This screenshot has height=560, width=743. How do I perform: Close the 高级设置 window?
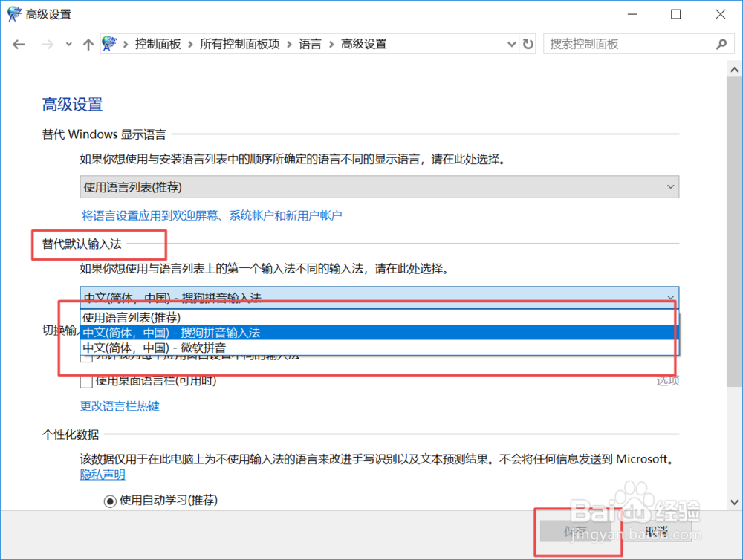click(720, 14)
